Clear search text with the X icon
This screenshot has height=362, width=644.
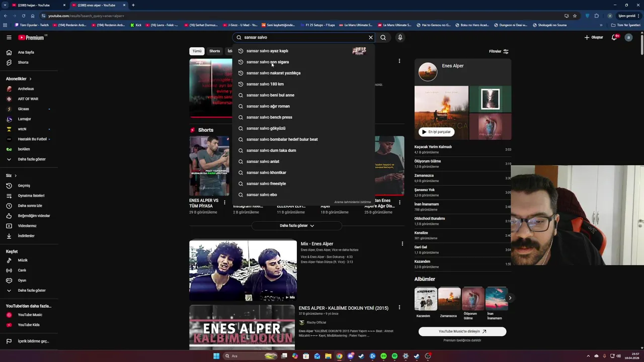coord(371,37)
